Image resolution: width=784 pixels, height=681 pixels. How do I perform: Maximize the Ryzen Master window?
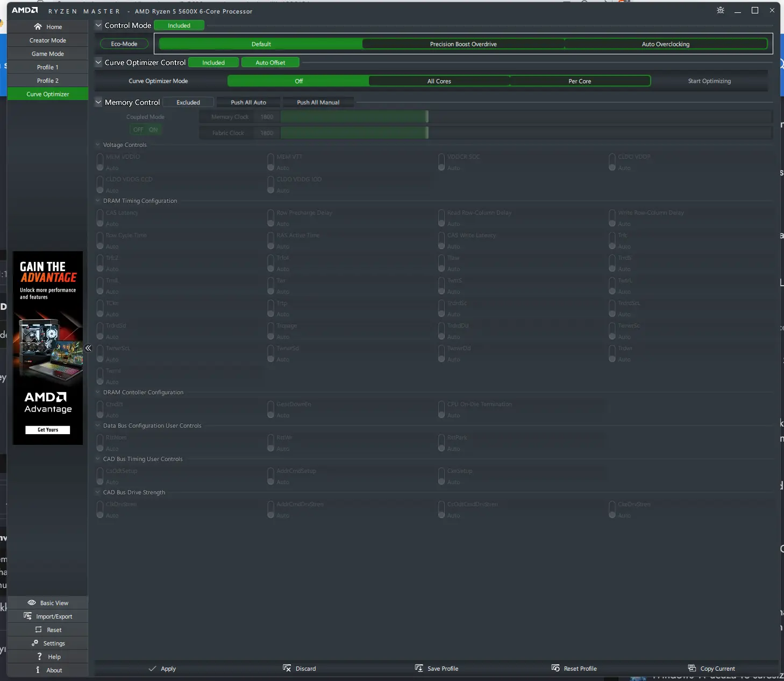[755, 10]
